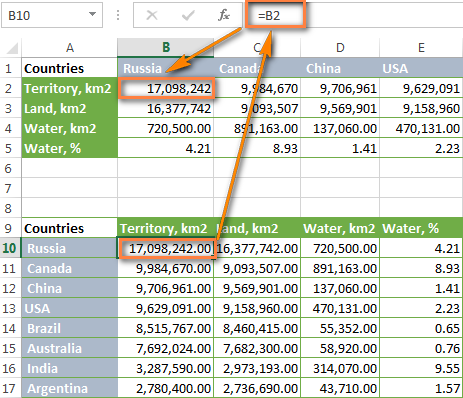Select row 10 header
This screenshot has width=463, height=398.
coord(11,248)
